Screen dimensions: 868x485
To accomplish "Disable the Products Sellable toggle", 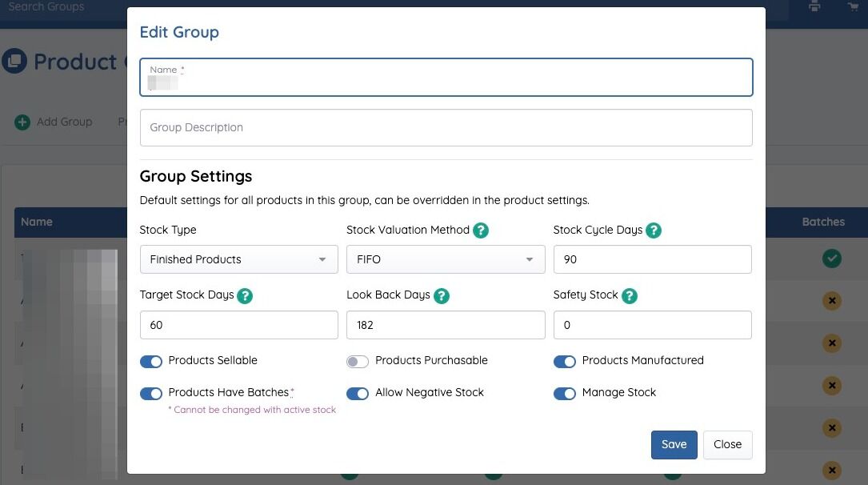I will (x=151, y=361).
